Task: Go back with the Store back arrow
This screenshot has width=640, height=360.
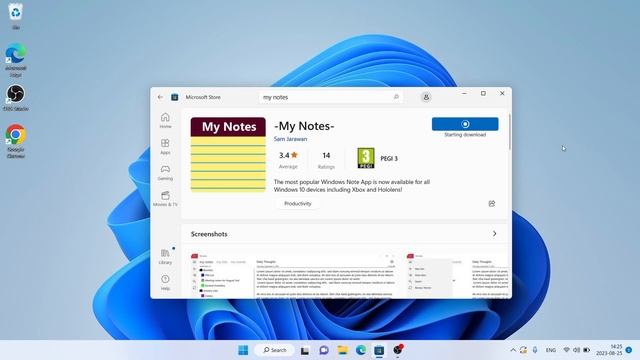Action: [x=160, y=97]
